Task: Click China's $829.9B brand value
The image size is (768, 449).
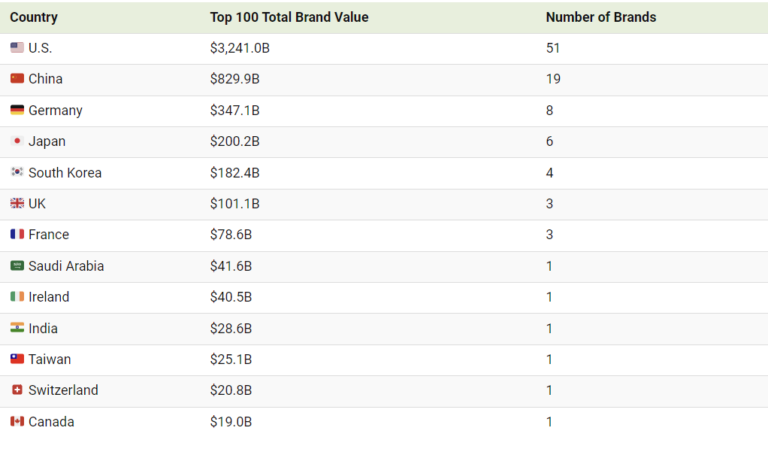Action: click(x=235, y=79)
